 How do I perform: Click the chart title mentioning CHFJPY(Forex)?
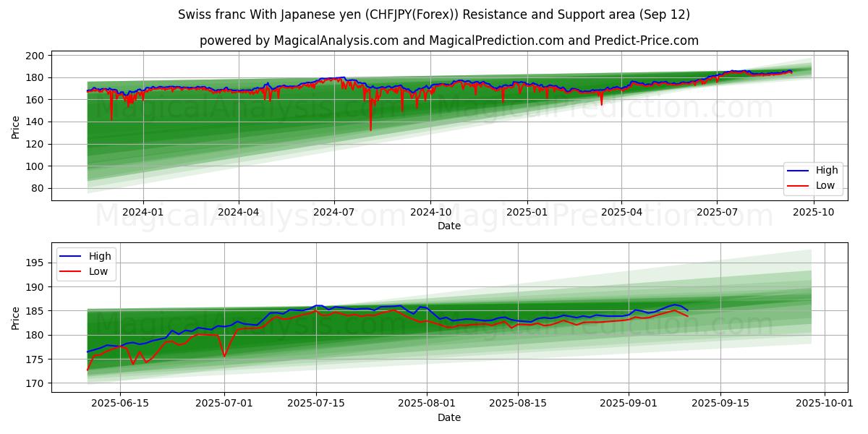pos(434,14)
